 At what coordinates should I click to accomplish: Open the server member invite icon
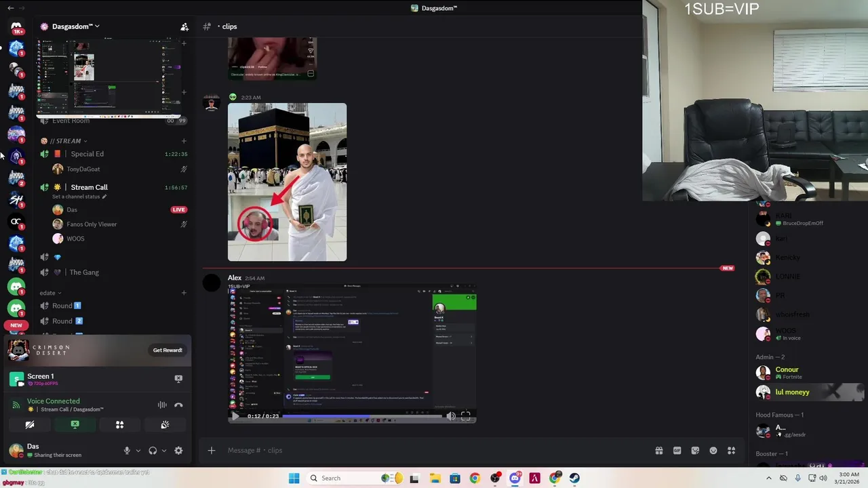pyautogui.click(x=184, y=26)
